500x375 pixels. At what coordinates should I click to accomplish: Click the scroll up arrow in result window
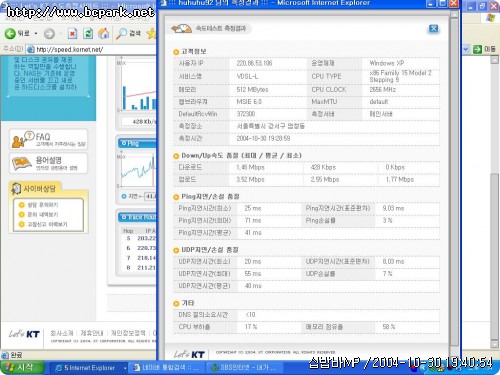tap(454, 14)
